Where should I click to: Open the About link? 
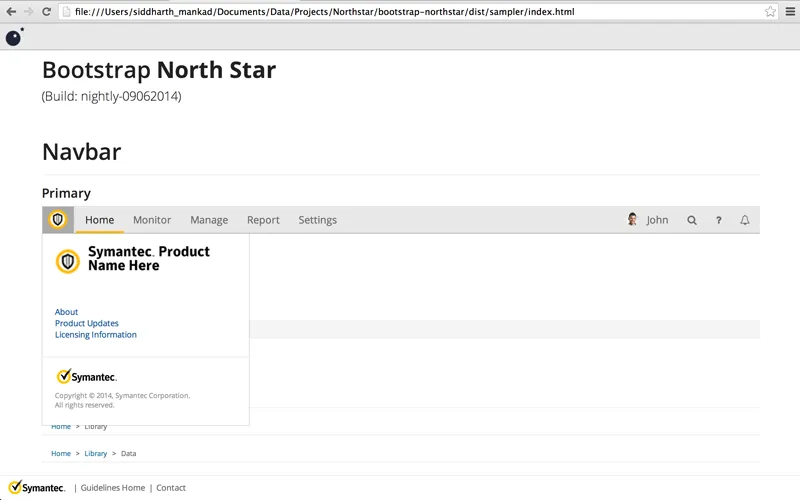66,312
